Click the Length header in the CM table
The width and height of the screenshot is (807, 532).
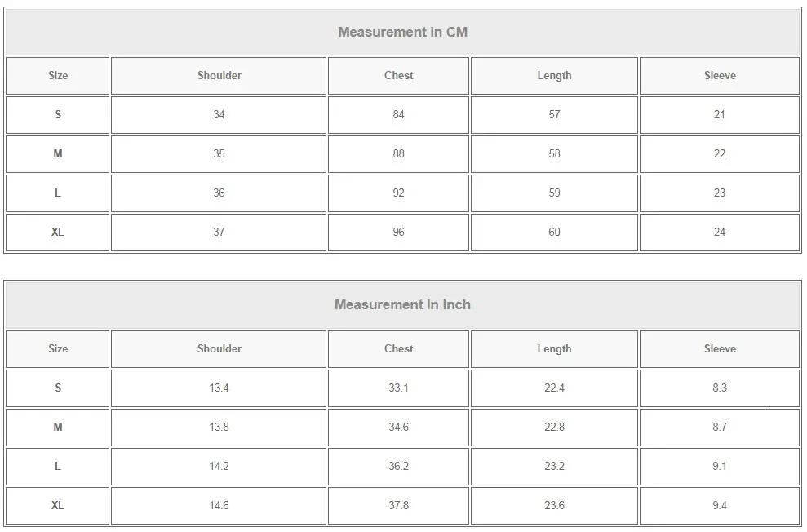tap(554, 76)
